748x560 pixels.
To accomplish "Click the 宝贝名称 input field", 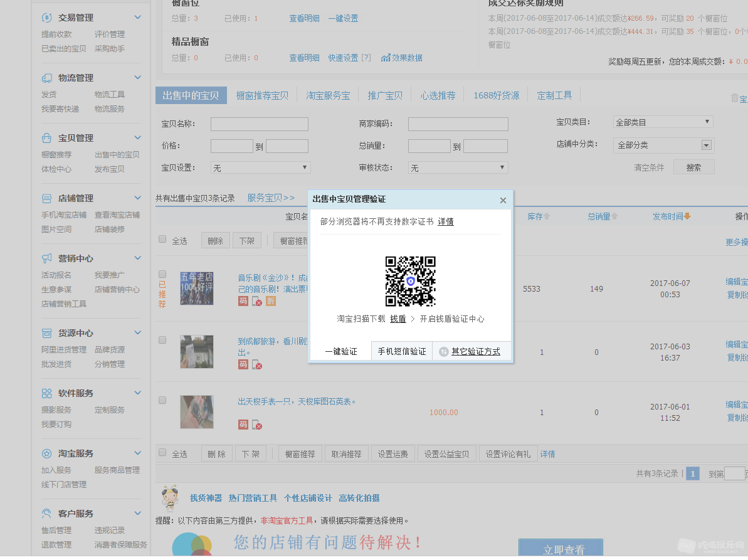I will coord(260,125).
